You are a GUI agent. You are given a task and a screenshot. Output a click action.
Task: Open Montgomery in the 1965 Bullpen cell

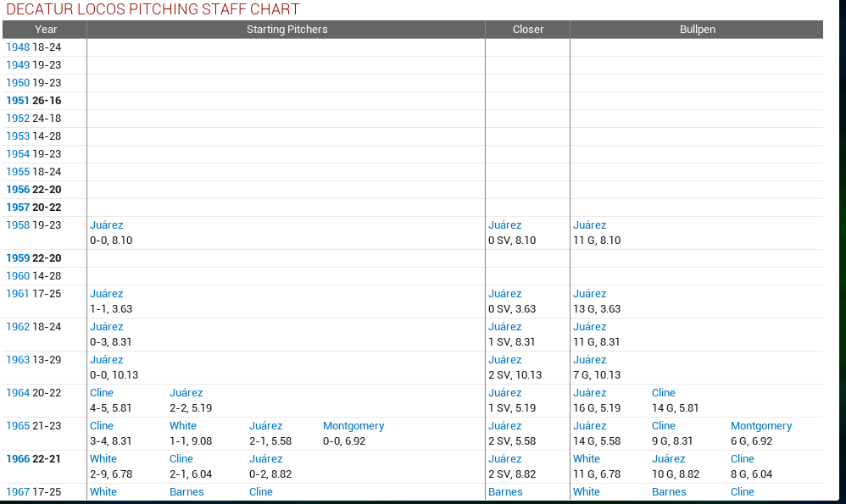point(761,426)
